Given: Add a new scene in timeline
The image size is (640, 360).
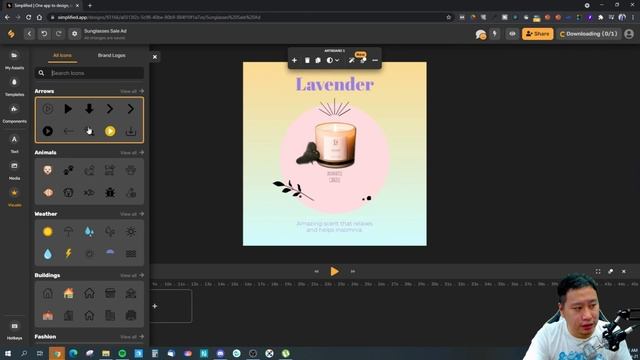Looking at the screenshot, I should point(155,306).
